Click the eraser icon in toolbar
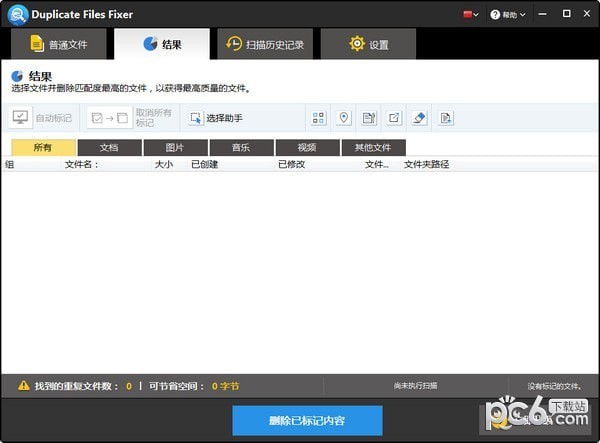Image resolution: width=600 pixels, height=443 pixels. click(420, 118)
